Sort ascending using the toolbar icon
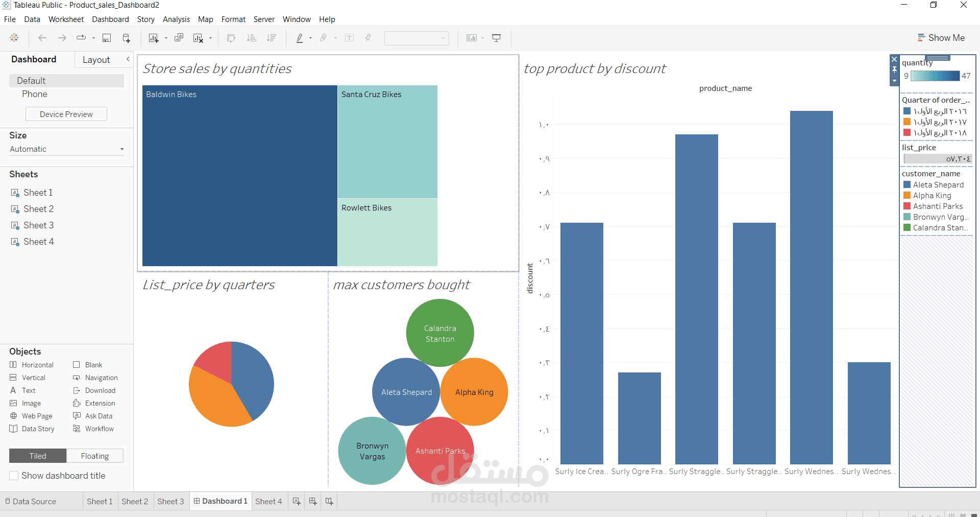Image resolution: width=980 pixels, height=517 pixels. pos(252,38)
